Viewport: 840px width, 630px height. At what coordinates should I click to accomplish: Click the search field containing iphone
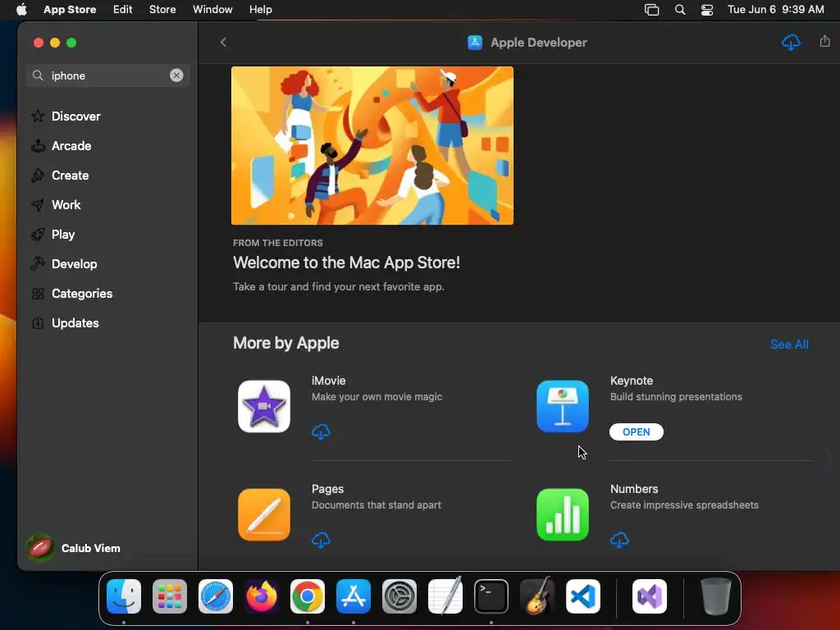click(107, 75)
